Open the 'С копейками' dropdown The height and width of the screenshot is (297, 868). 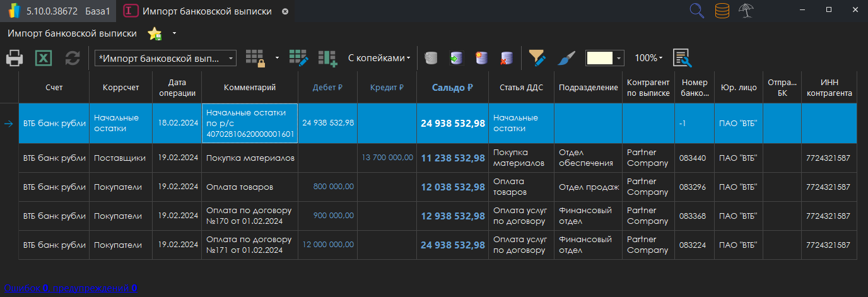[378, 58]
